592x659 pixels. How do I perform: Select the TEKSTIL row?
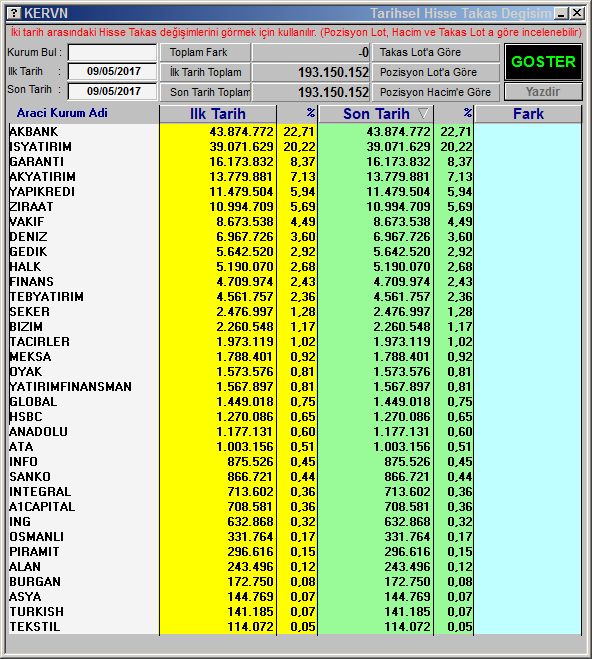point(295,627)
